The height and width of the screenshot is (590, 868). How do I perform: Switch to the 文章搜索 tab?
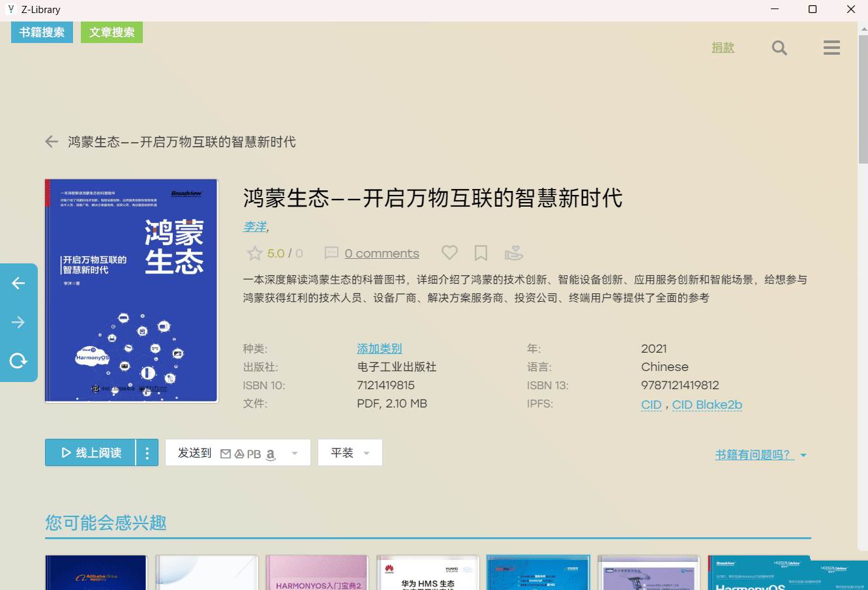coord(112,31)
